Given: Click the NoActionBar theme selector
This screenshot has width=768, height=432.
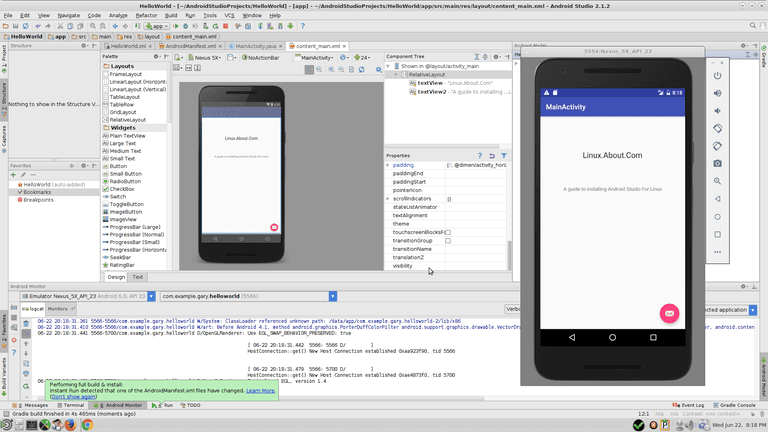Looking at the screenshot, I should tap(261, 57).
